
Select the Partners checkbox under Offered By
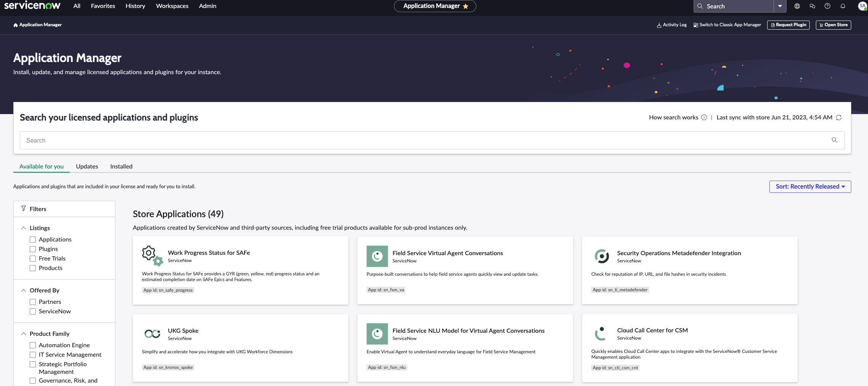point(33,302)
